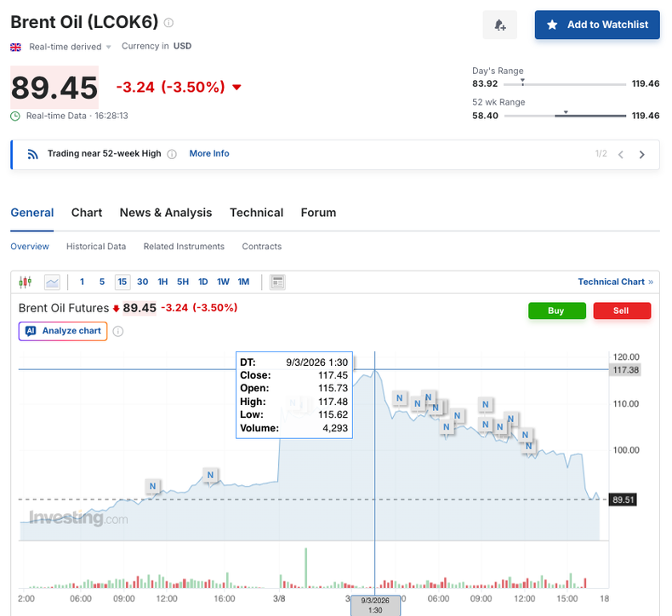Viewport: 672px width, 616px height.
Task: Click the Brent Oil Futures chart title
Action: 64,308
